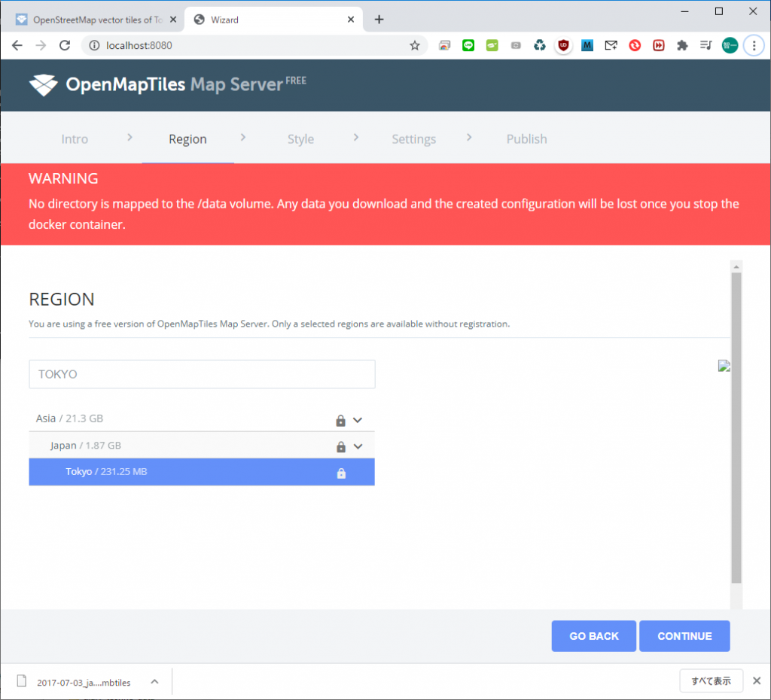
Task: Collapse the Japan region chevron
Action: coord(358,446)
